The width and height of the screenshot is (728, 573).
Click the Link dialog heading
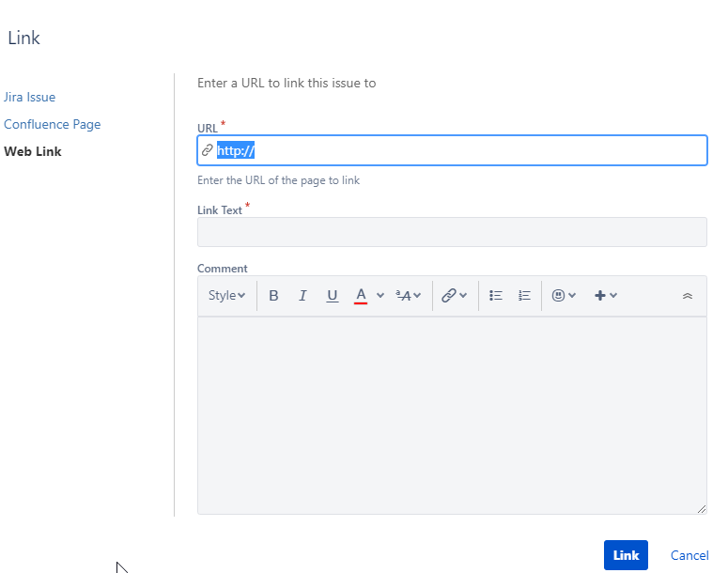pos(24,38)
